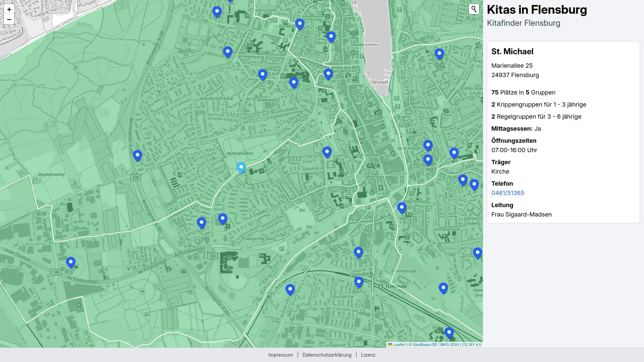Call the phone number 0461/51365 link

click(x=507, y=193)
